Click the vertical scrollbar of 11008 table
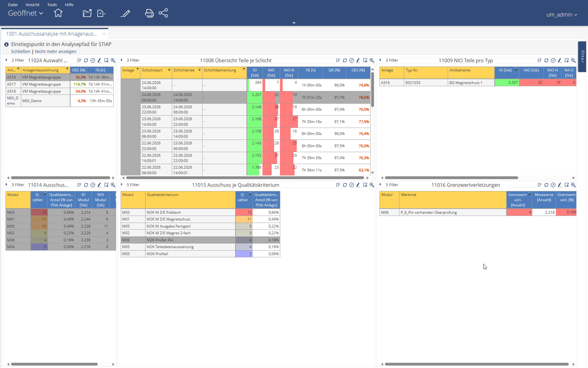The height and width of the screenshot is (368, 588). click(372, 89)
